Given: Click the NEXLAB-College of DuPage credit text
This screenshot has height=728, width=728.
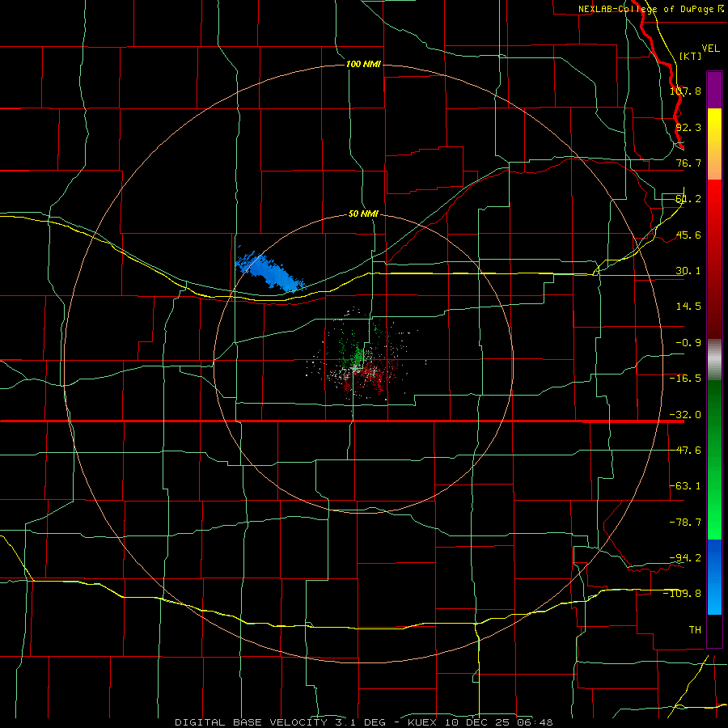Looking at the screenshot, I should pyautogui.click(x=647, y=9).
